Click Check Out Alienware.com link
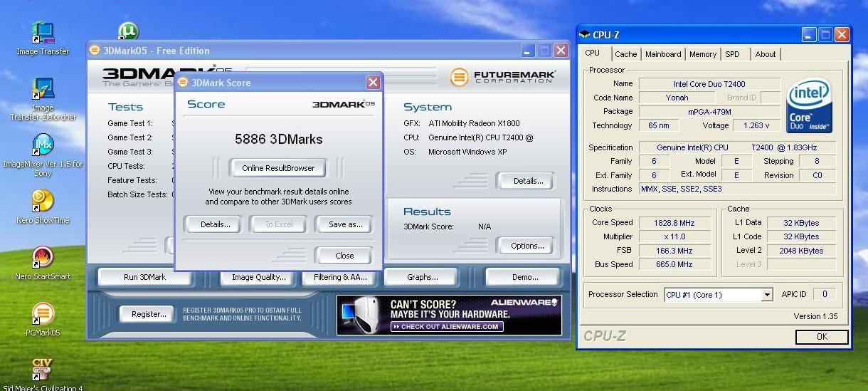This screenshot has width=868, height=391. click(x=446, y=327)
